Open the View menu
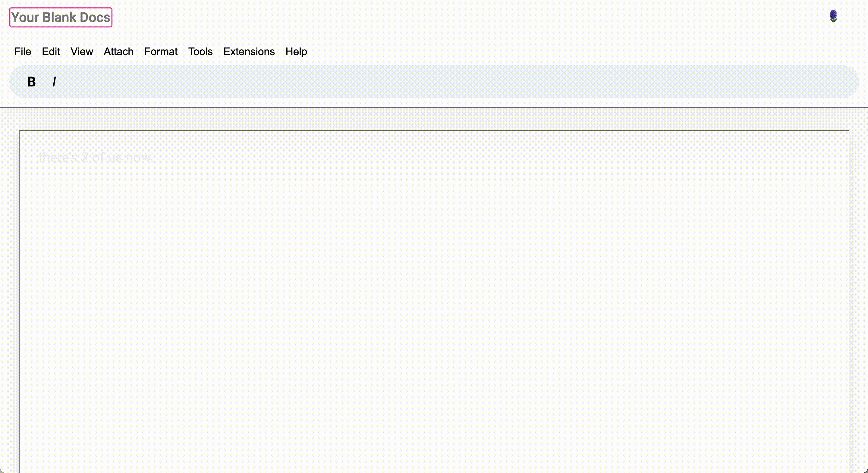The width and height of the screenshot is (868, 473). point(82,52)
